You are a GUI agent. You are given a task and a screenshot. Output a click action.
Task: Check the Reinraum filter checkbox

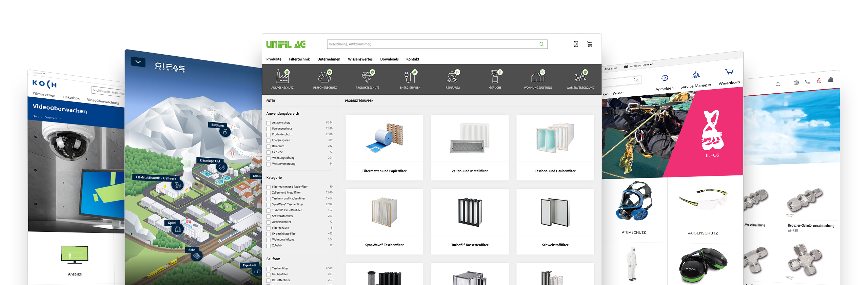tap(268, 146)
